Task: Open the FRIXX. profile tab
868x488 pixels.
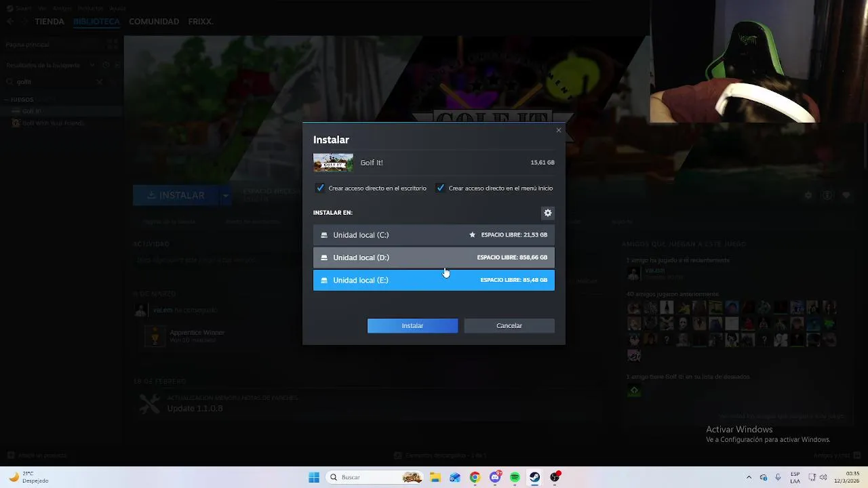Action: pyautogui.click(x=201, y=22)
